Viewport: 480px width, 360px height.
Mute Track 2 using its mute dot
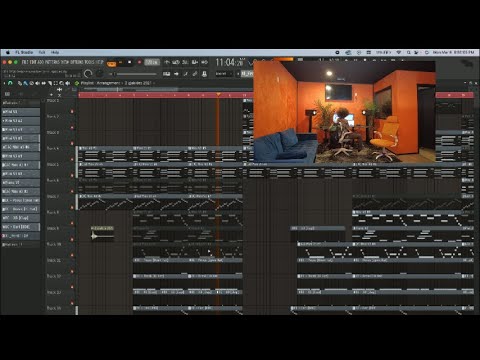coord(72,127)
